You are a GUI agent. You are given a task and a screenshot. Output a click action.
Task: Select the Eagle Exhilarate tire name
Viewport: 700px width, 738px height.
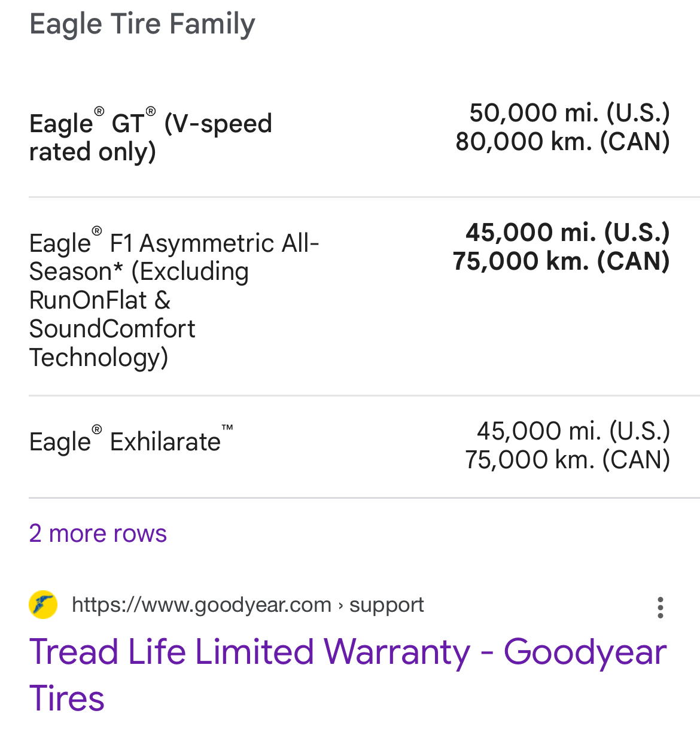125,442
